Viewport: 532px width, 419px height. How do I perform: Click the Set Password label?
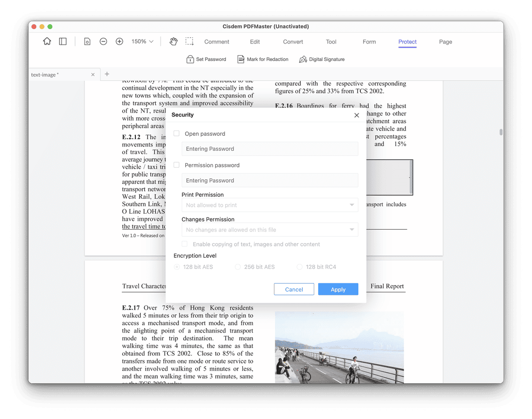click(x=211, y=59)
